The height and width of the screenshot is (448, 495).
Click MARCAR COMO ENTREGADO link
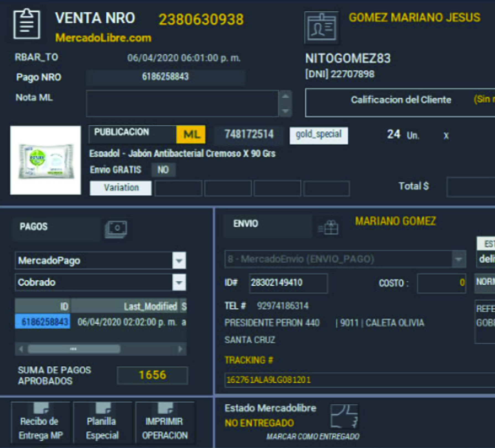click(x=313, y=436)
